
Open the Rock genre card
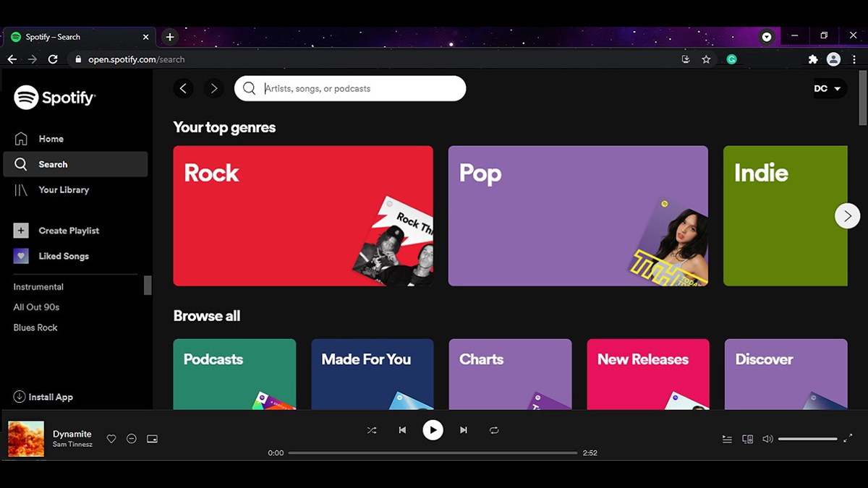point(303,215)
